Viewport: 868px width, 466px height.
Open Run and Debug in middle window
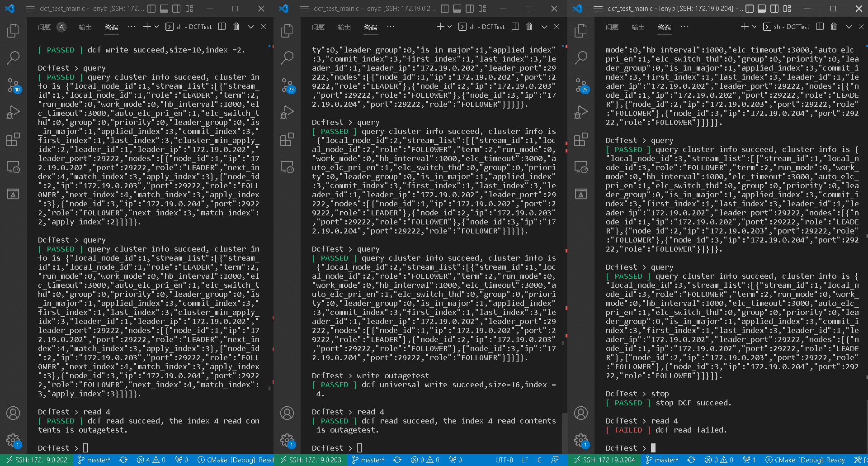pyautogui.click(x=287, y=112)
